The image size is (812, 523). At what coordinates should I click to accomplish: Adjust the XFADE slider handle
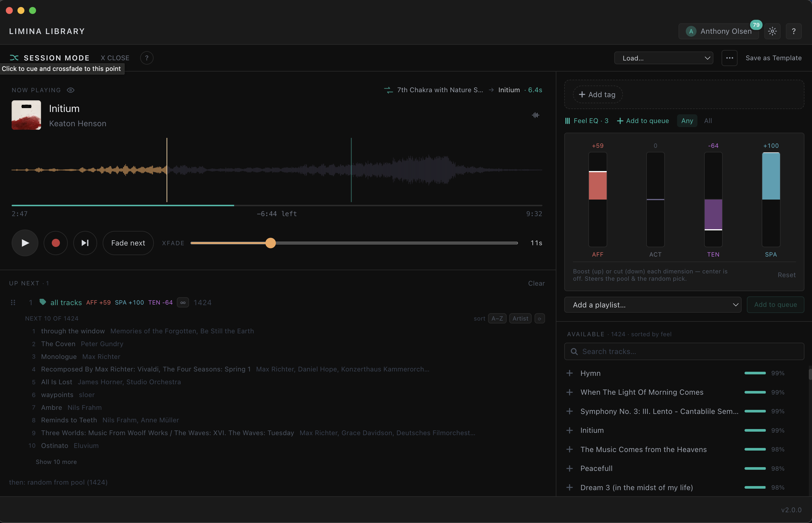point(270,243)
